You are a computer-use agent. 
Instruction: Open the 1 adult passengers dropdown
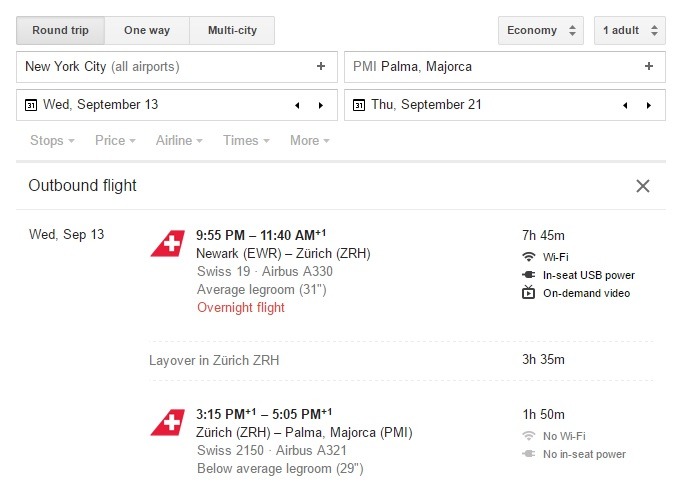[630, 31]
